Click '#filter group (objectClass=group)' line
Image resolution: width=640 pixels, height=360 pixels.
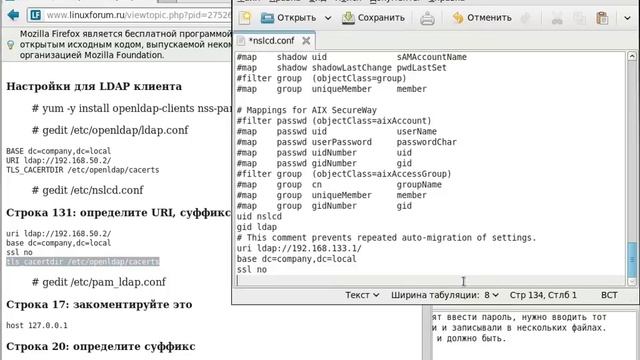321,79
